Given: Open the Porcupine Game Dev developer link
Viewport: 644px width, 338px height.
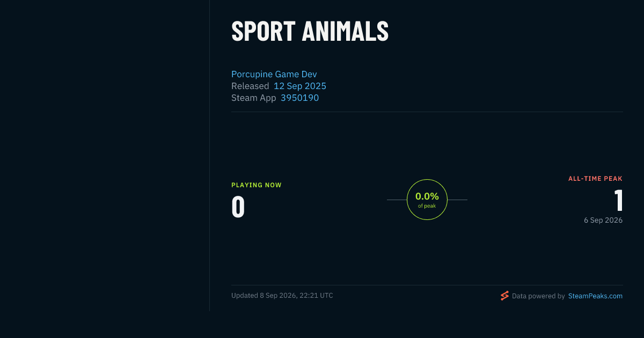Looking at the screenshot, I should coord(274,74).
